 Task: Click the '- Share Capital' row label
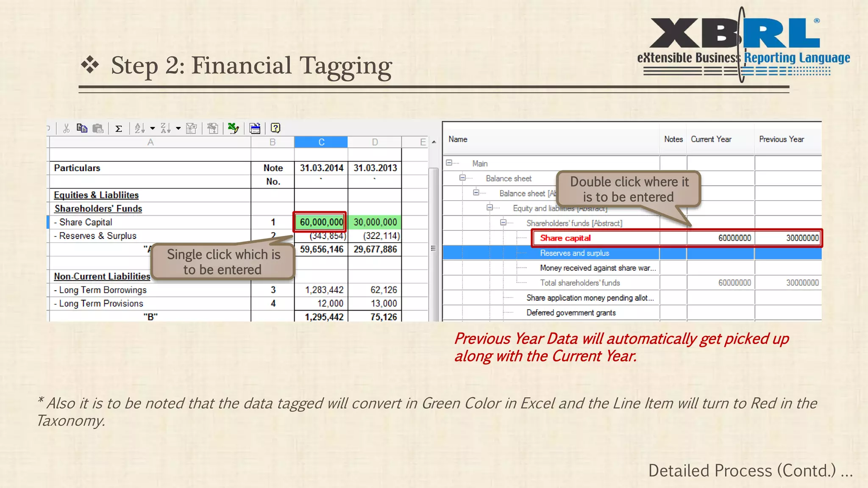[x=83, y=222]
